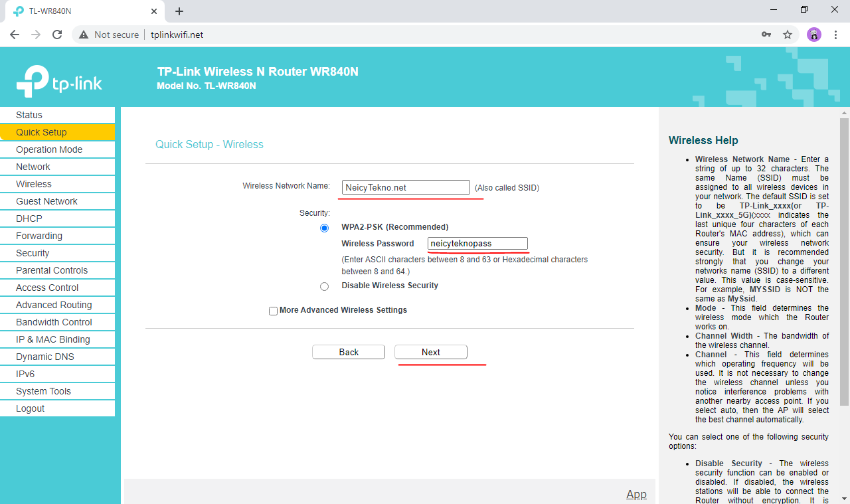This screenshot has width=850, height=504.
Task: Open a new browser tab
Action: pos(179,11)
